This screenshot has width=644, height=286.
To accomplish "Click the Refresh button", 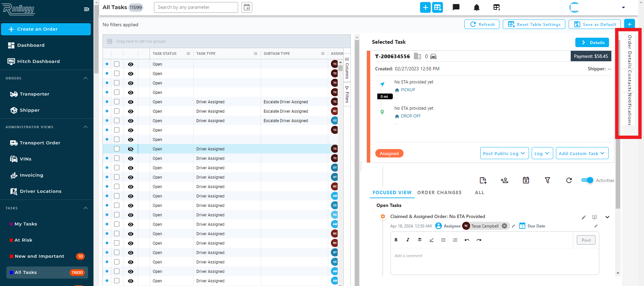I will click(482, 24).
